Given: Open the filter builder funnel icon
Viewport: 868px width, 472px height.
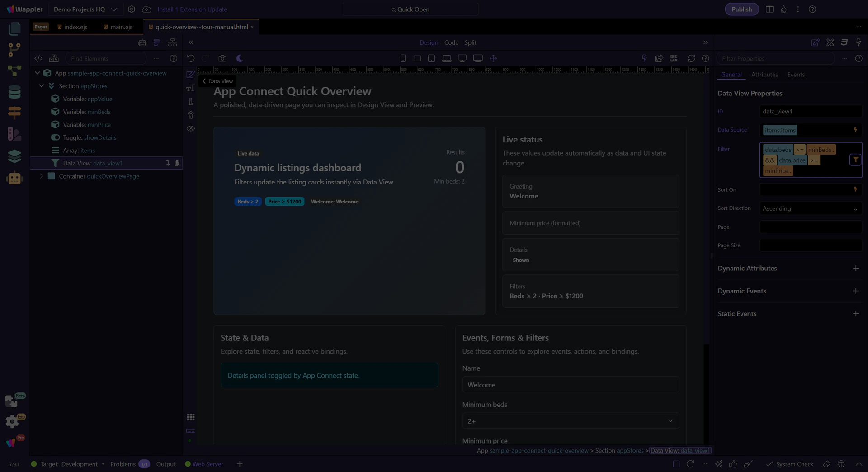Looking at the screenshot, I should click(x=855, y=160).
